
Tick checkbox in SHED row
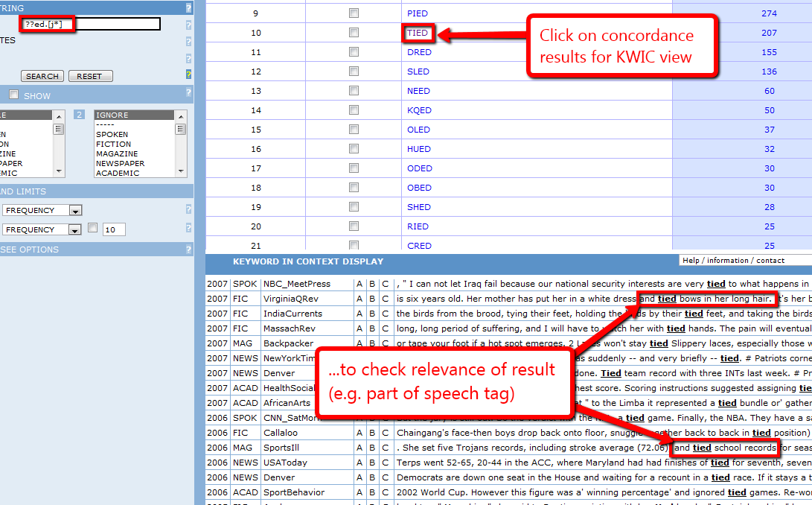pyautogui.click(x=354, y=207)
